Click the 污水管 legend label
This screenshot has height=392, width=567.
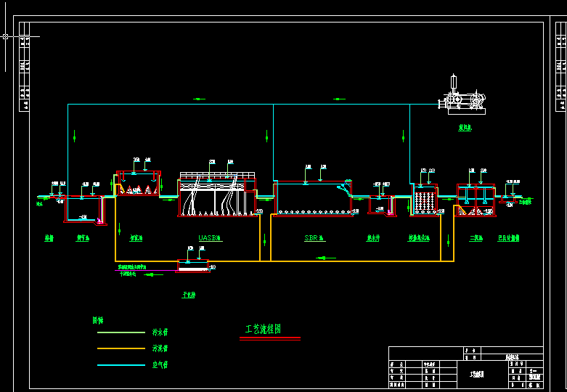(x=160, y=332)
